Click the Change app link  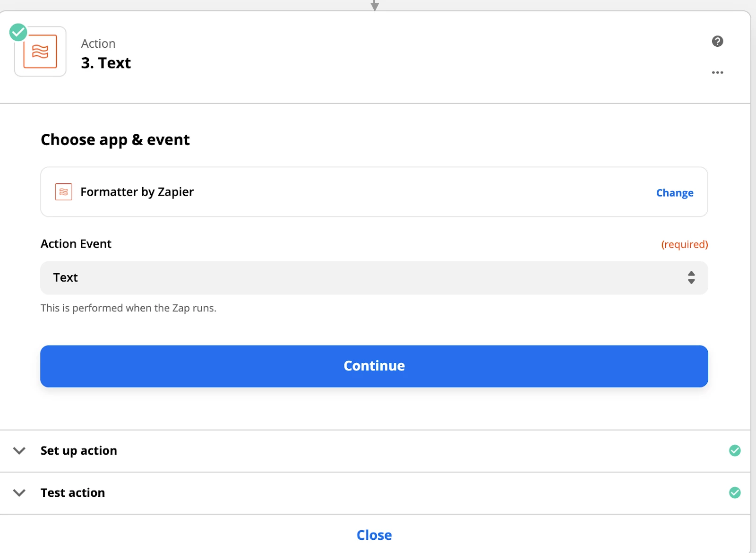pyautogui.click(x=674, y=193)
